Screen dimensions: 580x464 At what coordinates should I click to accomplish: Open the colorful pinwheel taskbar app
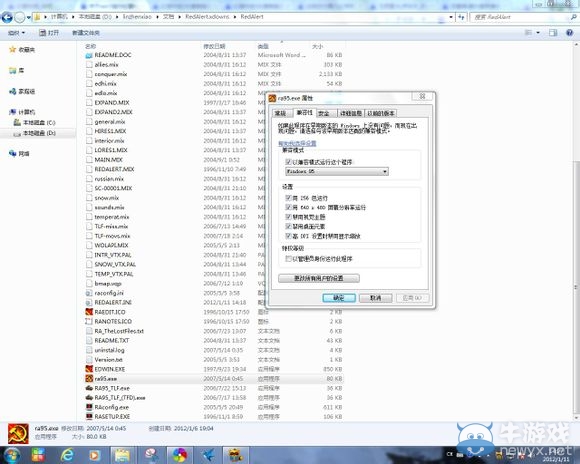point(180,455)
